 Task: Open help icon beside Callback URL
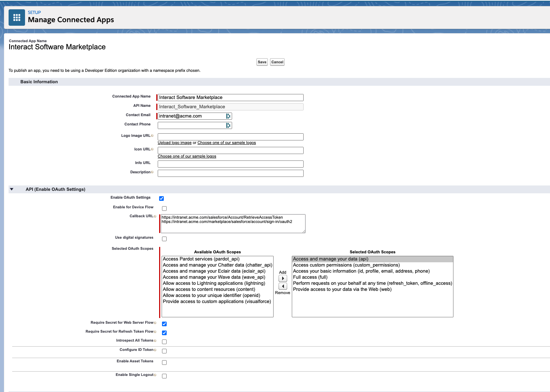coord(155,216)
